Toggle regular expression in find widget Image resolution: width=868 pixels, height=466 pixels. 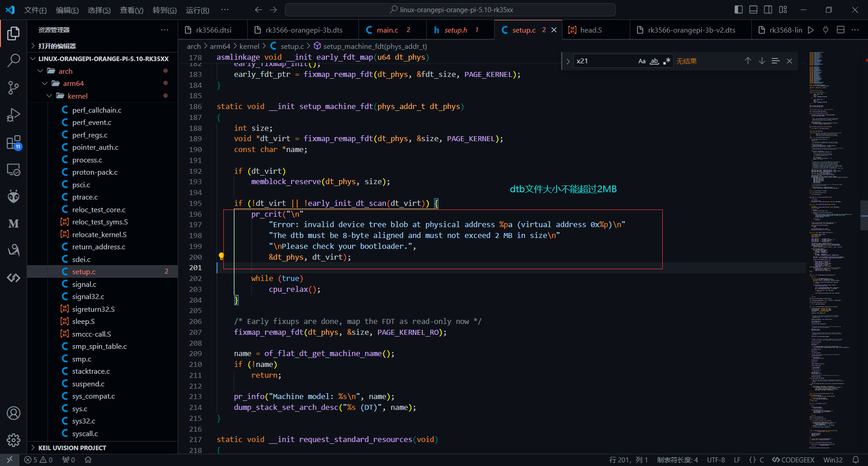[x=667, y=61]
